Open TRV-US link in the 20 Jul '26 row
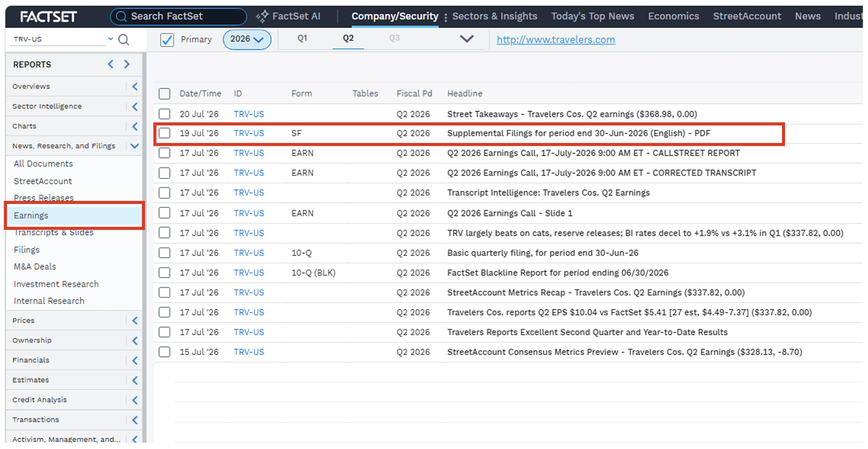868x449 pixels. point(249,114)
